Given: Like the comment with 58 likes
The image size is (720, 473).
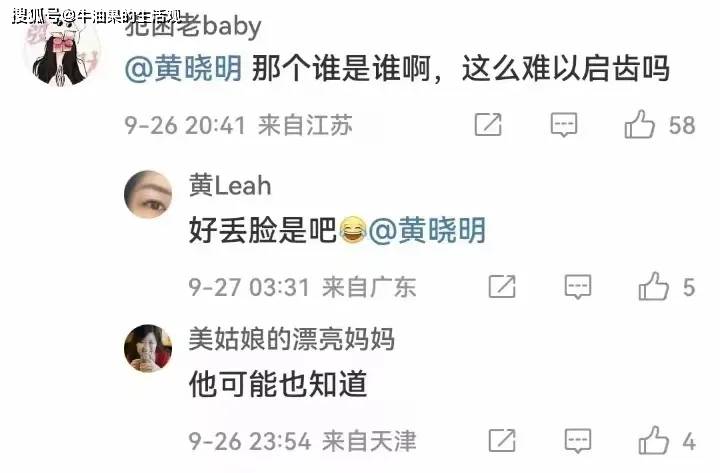Looking at the screenshot, I should click(x=639, y=124).
